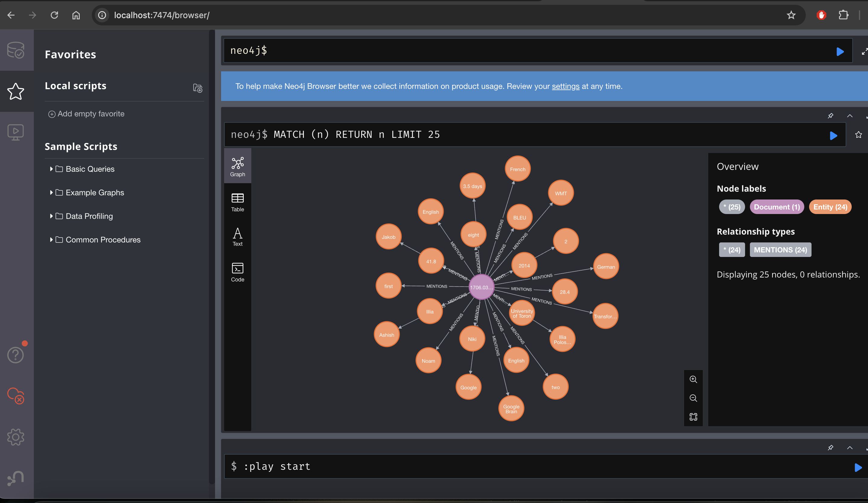Open the cloud sync icon in sidebar
This screenshot has height=503, width=868.
coord(15,396)
